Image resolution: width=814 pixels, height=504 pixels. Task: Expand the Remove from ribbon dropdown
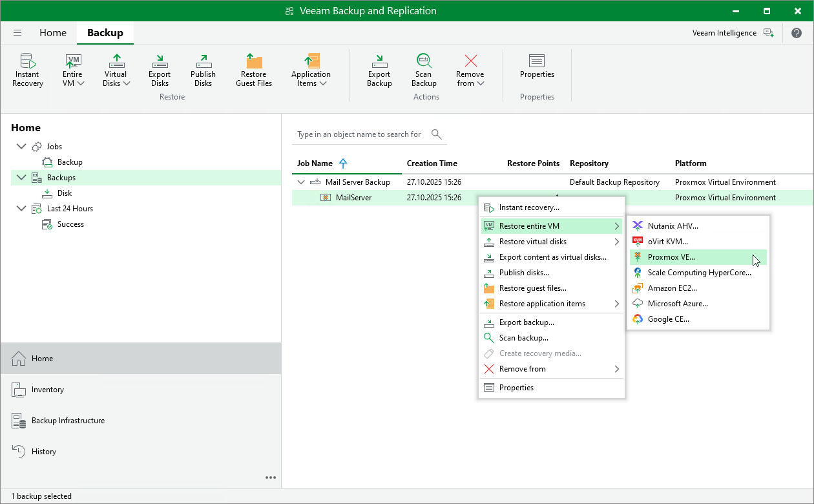(470, 70)
